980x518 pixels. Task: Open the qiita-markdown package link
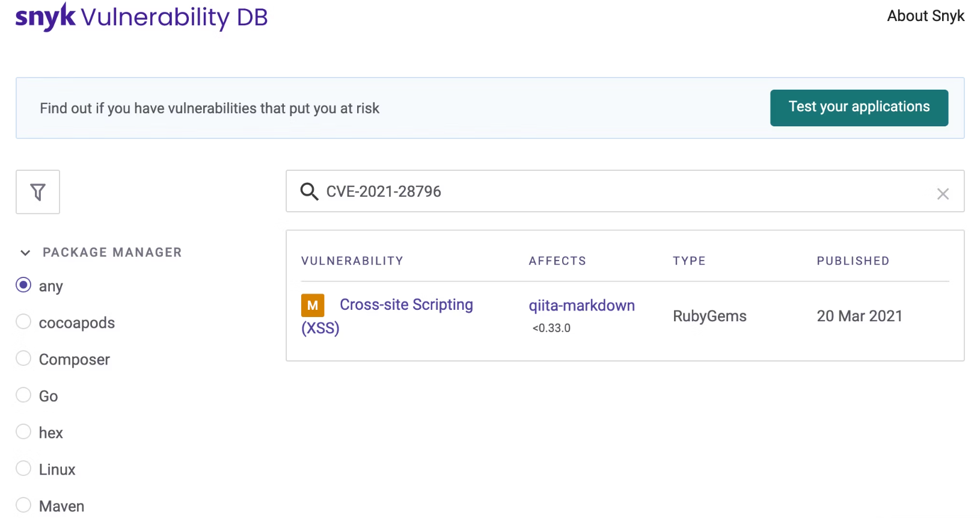pyautogui.click(x=581, y=306)
